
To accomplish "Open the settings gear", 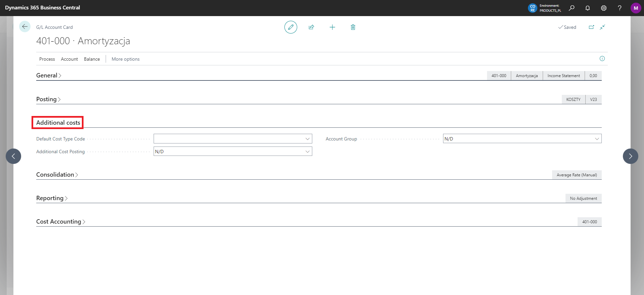I will coord(604,8).
